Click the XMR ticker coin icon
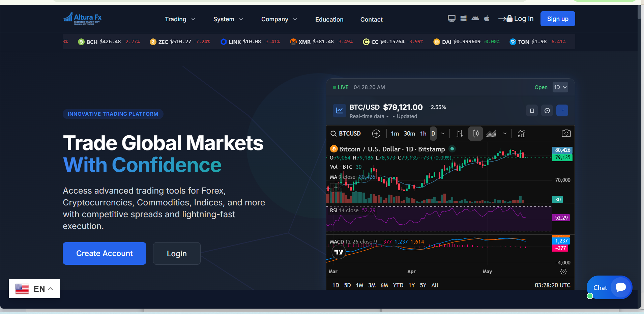644x314 pixels. pos(293,42)
